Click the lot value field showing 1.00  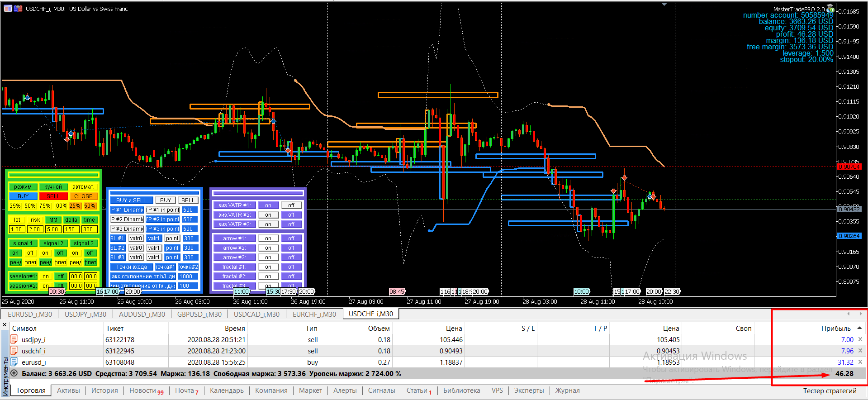click(17, 229)
